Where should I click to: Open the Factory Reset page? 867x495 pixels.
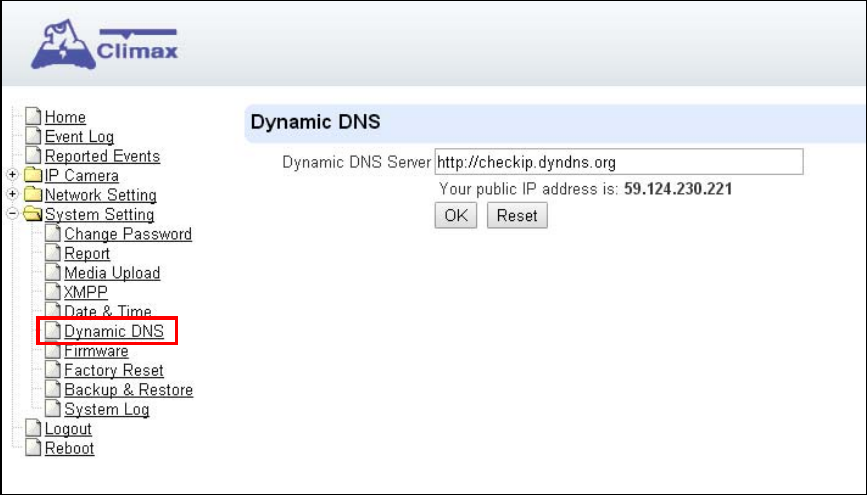pos(114,370)
